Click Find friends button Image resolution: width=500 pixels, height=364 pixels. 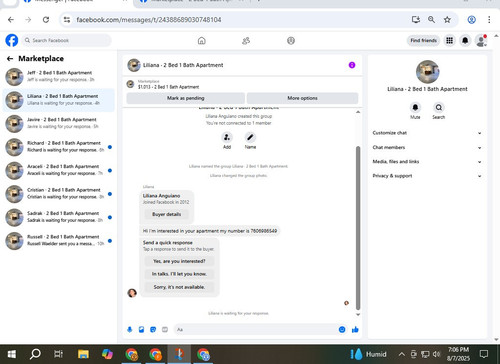[x=423, y=40]
